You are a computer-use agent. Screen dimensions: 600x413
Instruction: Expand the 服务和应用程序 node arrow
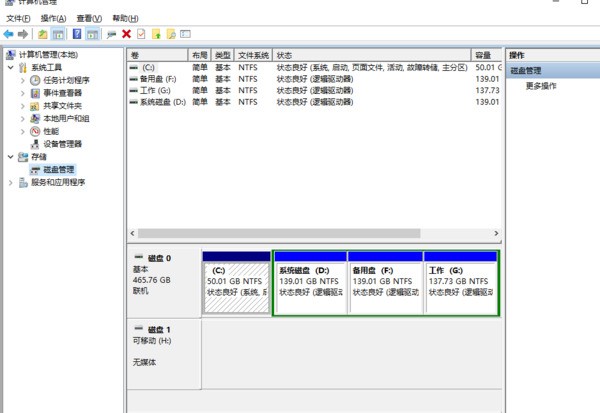point(11,183)
